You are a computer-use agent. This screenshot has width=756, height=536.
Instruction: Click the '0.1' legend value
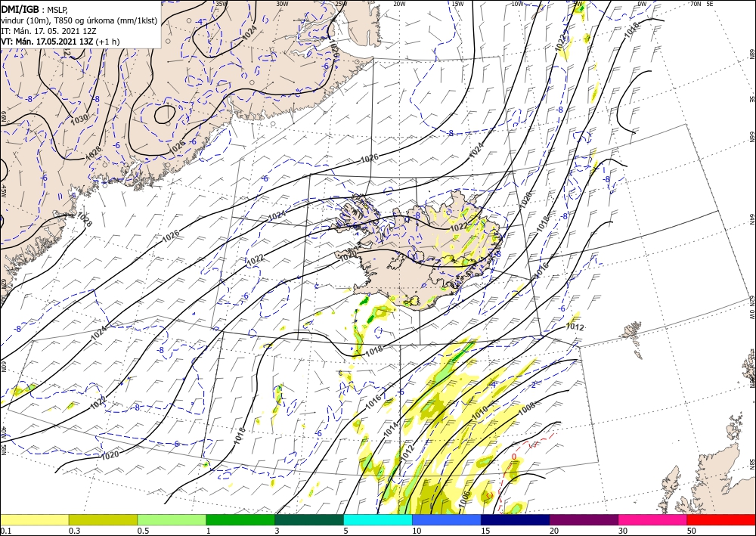(x=5, y=531)
